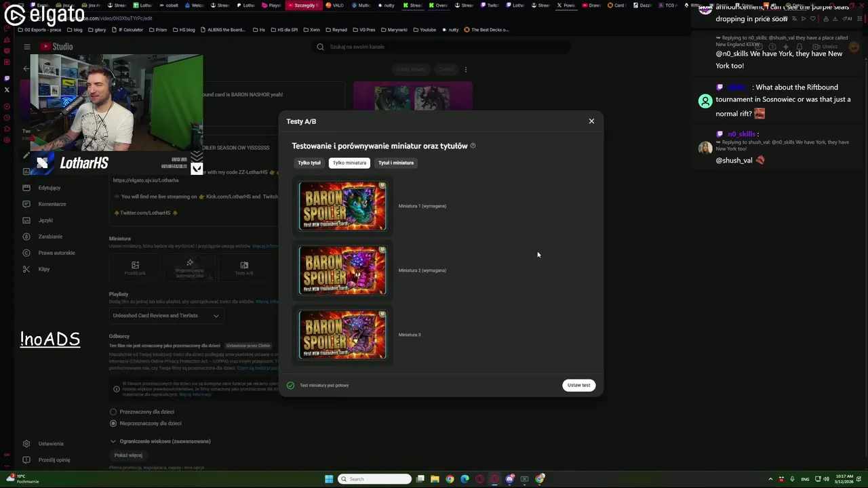Open Ustawienia settings in the sidebar
This screenshot has height=488, width=868.
click(51, 444)
